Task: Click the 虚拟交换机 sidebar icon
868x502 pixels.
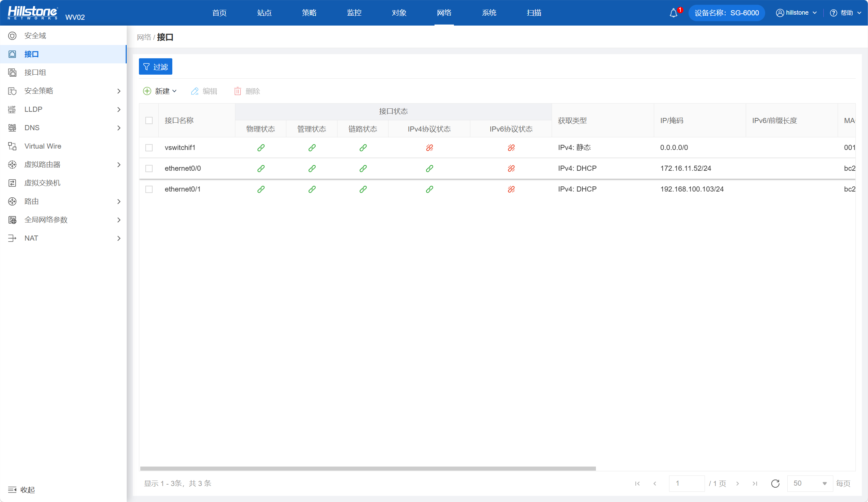Action: click(12, 183)
